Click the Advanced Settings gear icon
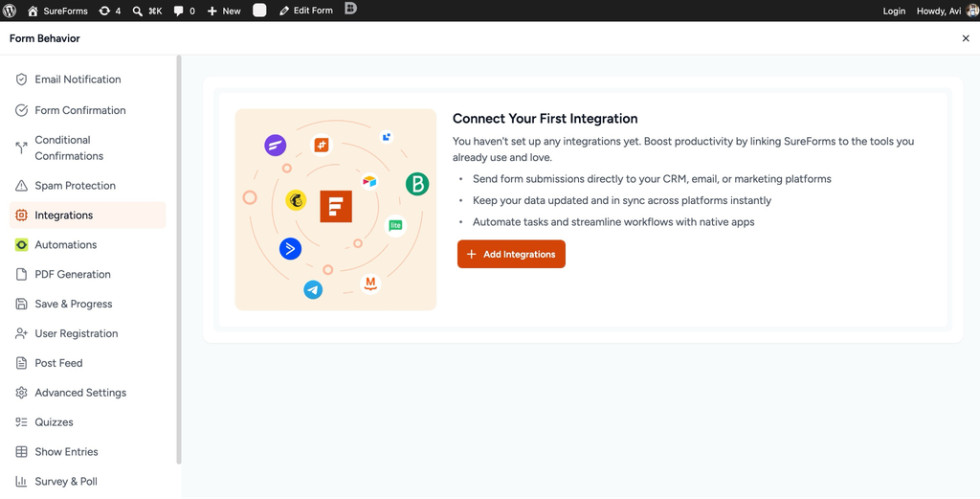 pyautogui.click(x=21, y=393)
